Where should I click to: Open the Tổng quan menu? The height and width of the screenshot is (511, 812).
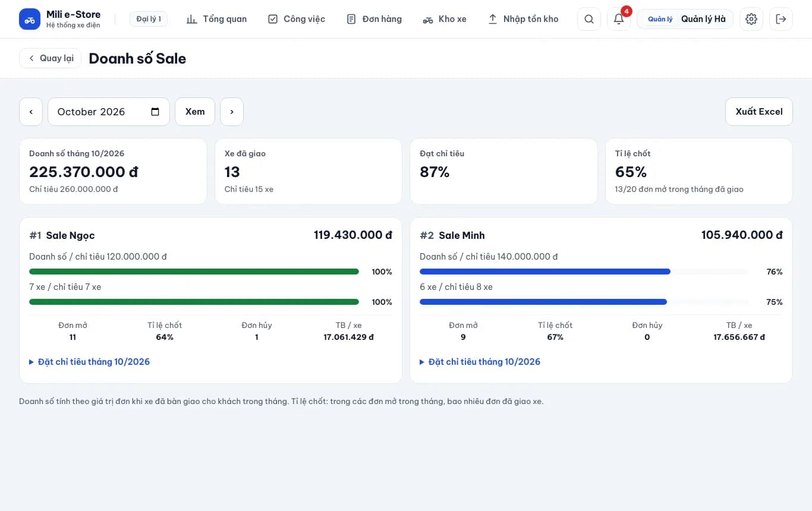[x=216, y=19]
